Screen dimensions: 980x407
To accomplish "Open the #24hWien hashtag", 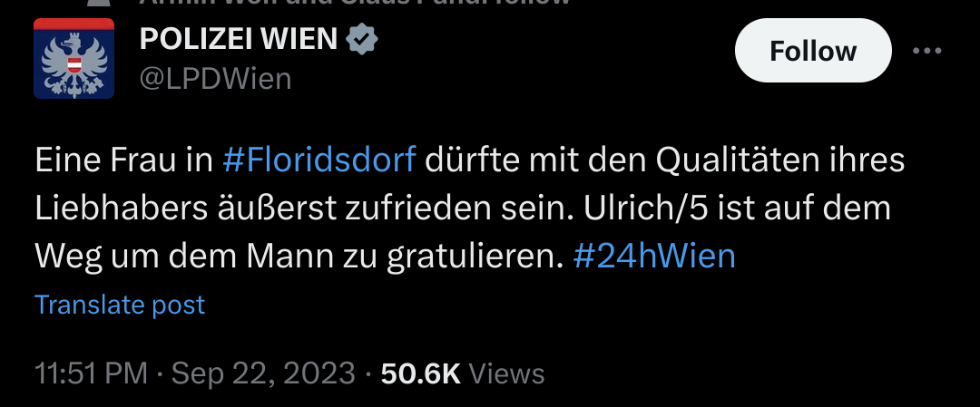I will click(654, 257).
